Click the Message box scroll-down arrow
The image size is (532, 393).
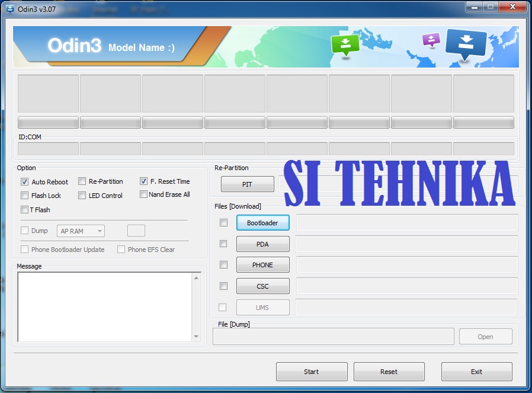pyautogui.click(x=197, y=336)
